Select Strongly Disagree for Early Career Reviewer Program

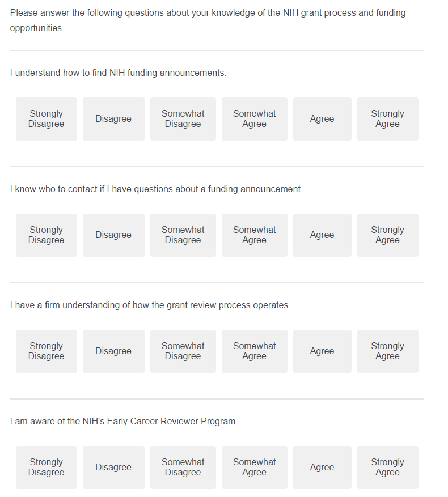(47, 468)
